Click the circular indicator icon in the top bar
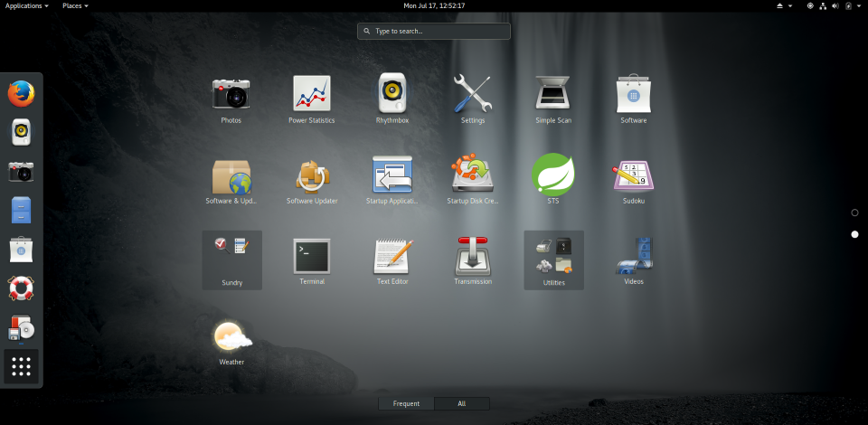The image size is (868, 425). (x=810, y=5)
